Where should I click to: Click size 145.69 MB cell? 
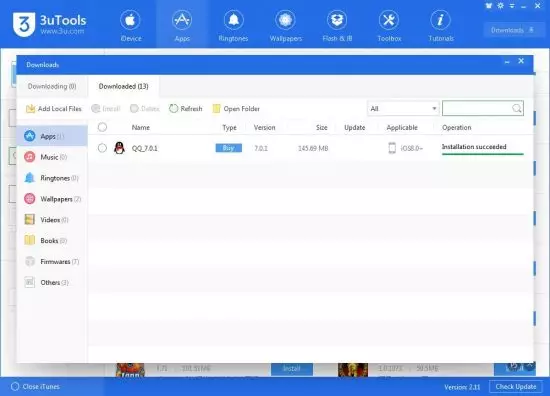pyautogui.click(x=313, y=148)
